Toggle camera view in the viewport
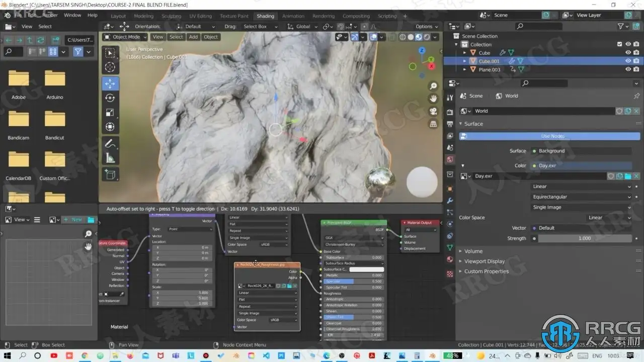 tap(433, 111)
